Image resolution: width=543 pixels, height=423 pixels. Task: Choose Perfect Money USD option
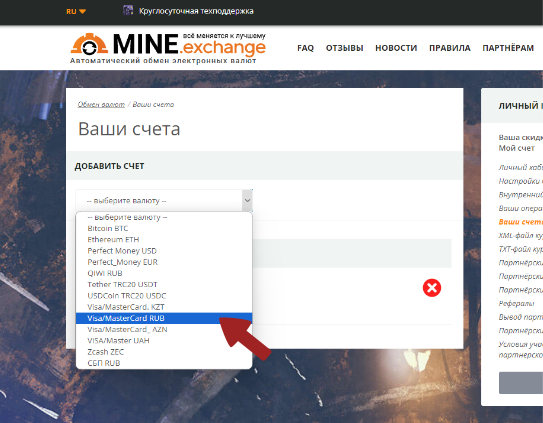[x=164, y=250]
